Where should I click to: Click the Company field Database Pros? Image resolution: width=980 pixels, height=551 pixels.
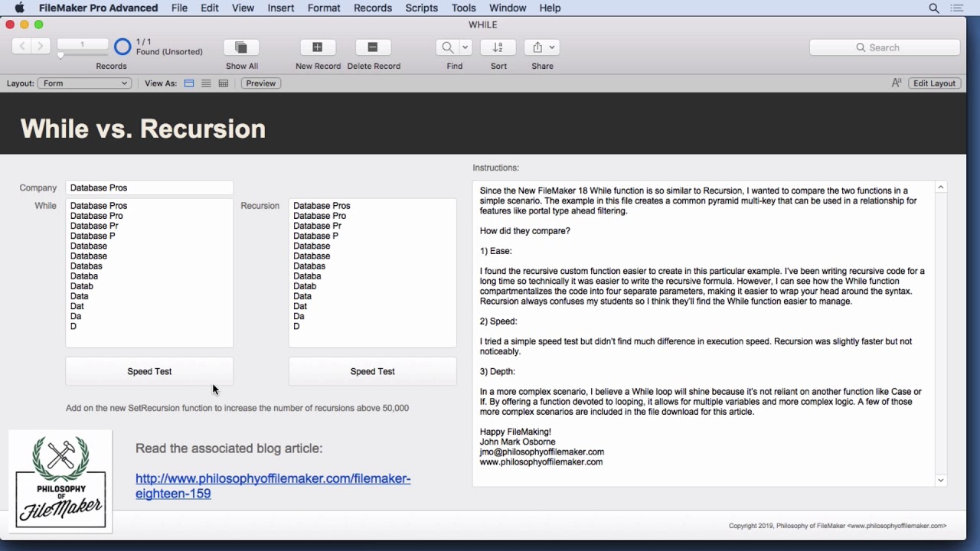(149, 187)
